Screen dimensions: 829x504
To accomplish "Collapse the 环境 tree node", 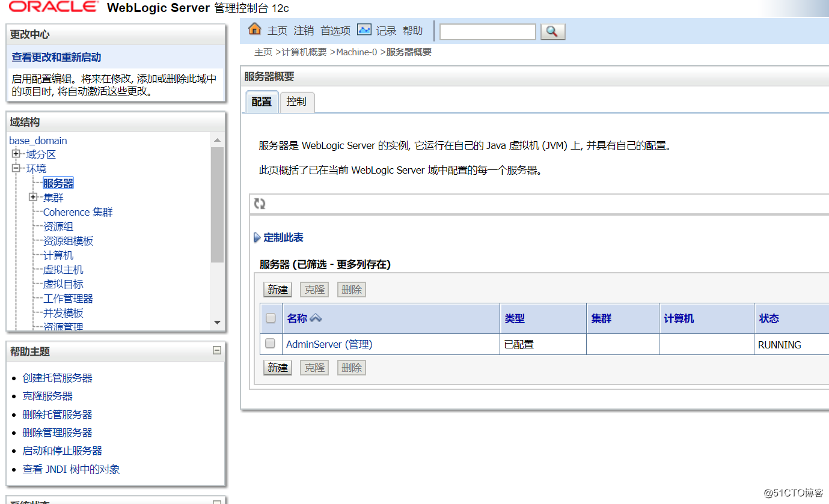I will click(x=16, y=168).
